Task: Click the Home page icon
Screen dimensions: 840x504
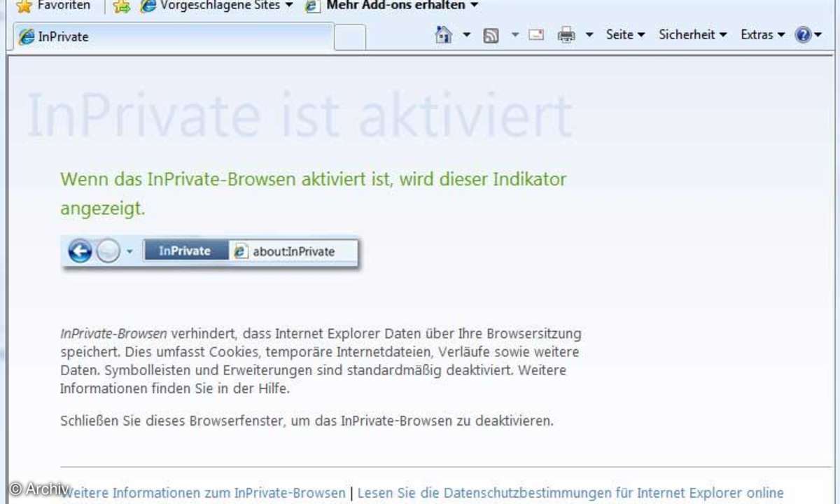Action: pyautogui.click(x=444, y=34)
